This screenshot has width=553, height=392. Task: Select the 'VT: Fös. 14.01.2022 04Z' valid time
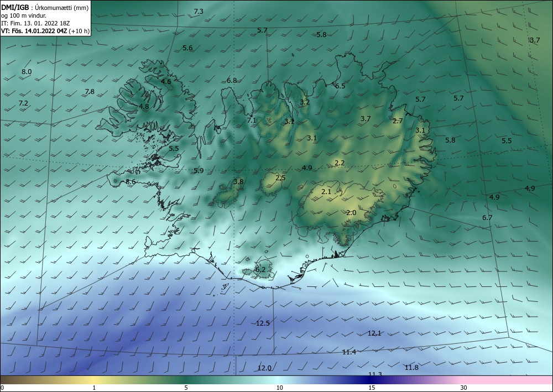coord(34,31)
